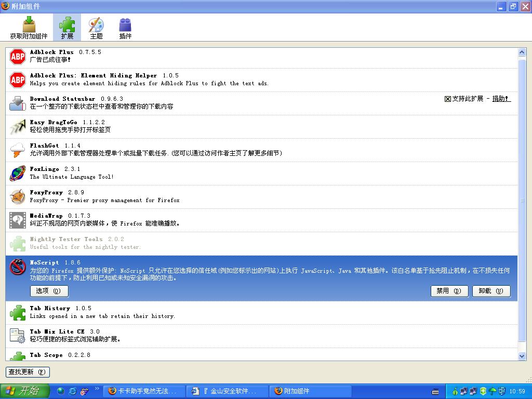Switch to the 金山安全软件 taskbar window

227,391
